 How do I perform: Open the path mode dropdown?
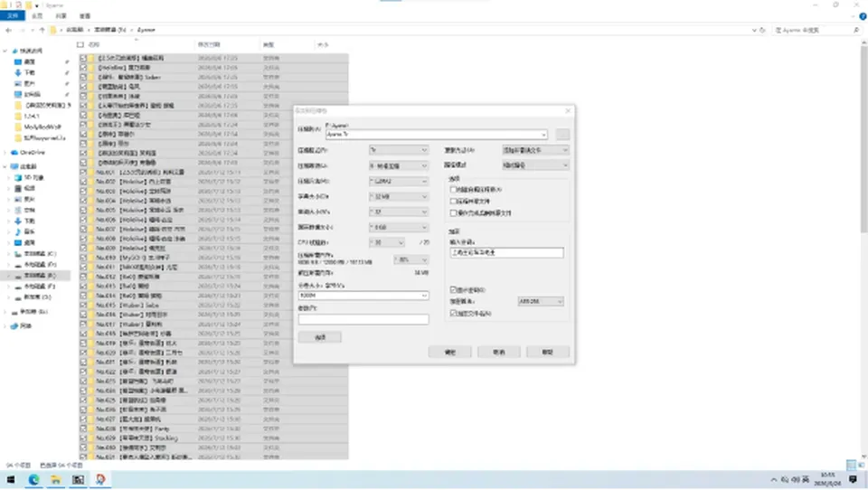coord(535,165)
